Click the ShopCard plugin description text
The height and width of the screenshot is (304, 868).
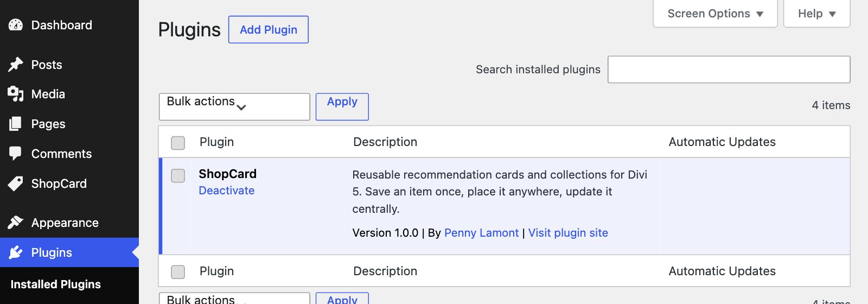pos(499,192)
